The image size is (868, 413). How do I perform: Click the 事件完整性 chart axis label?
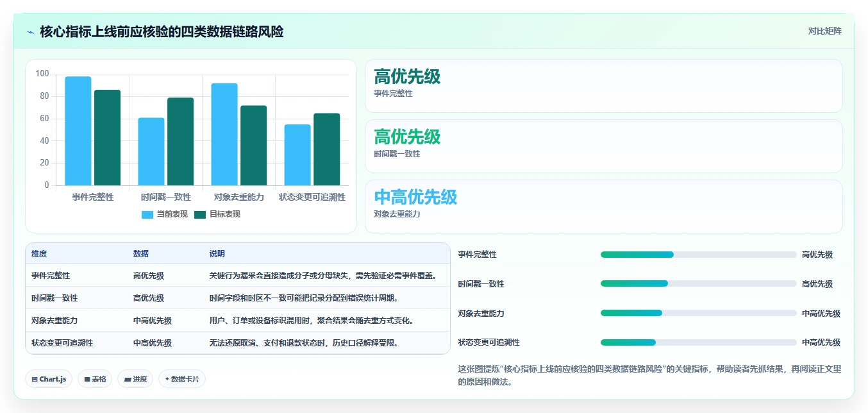(x=93, y=197)
